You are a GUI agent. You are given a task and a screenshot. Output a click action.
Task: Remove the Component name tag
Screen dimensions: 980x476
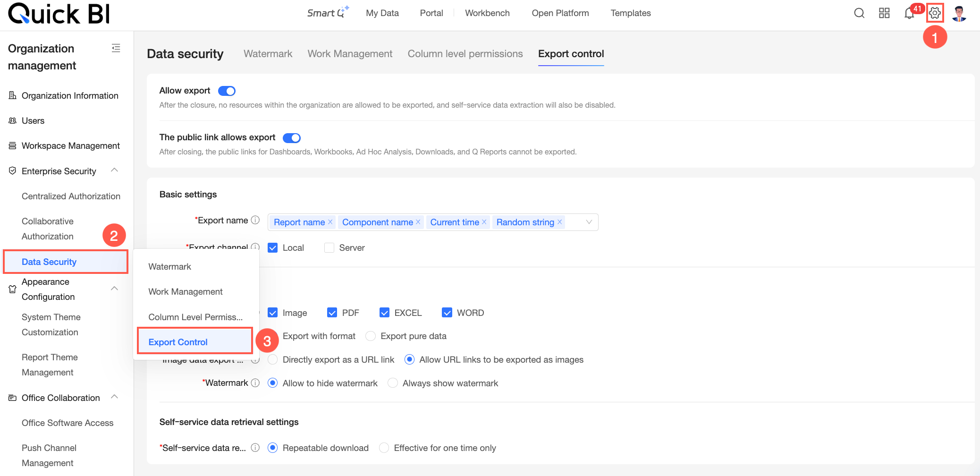point(418,222)
